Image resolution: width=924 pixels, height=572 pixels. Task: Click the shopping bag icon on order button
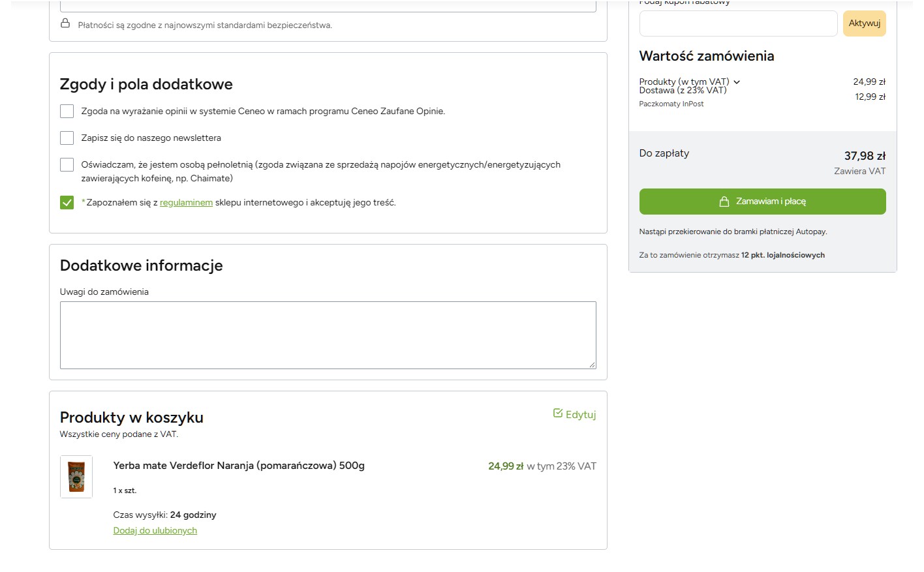[x=724, y=202]
